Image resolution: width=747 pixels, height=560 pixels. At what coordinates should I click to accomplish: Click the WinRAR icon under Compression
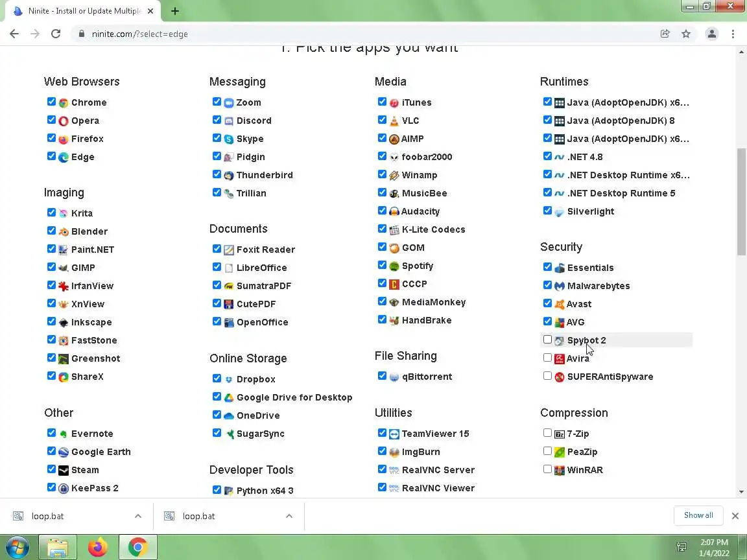click(560, 471)
